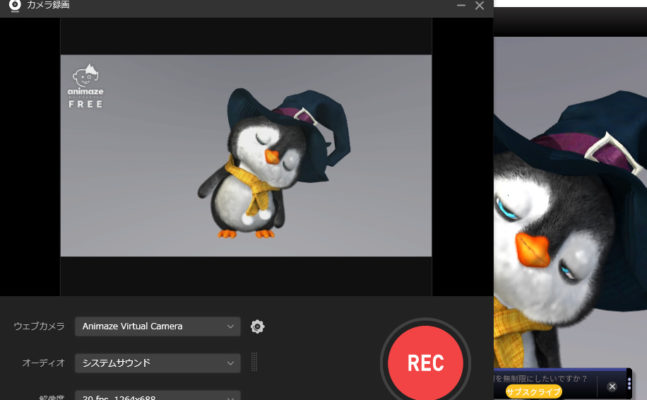The height and width of the screenshot is (400, 647).
Task: Click the yellow サブスクライブ button in Animaze
Action: click(534, 391)
